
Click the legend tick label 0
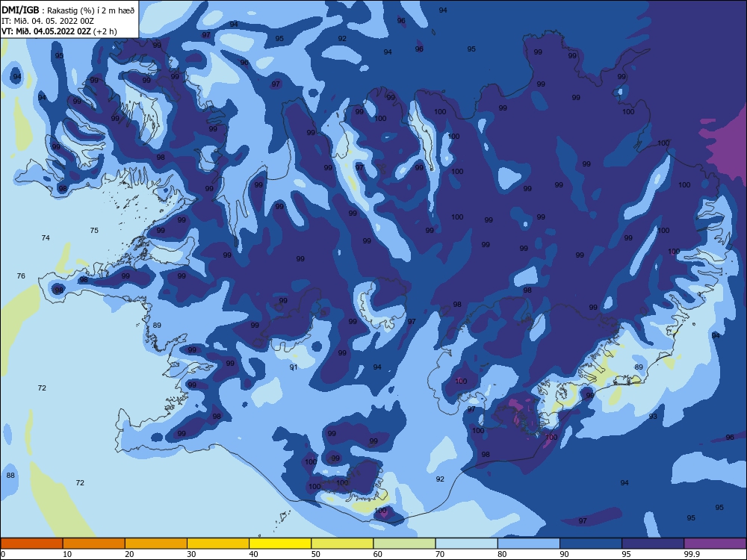coord(3,554)
